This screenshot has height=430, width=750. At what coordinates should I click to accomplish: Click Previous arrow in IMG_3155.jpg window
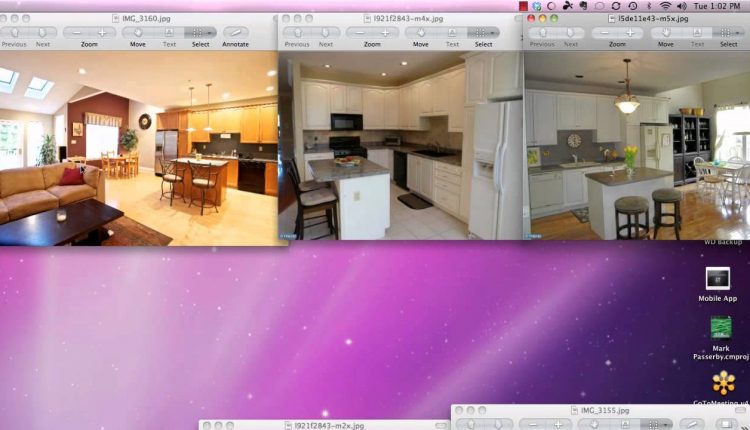[471, 424]
